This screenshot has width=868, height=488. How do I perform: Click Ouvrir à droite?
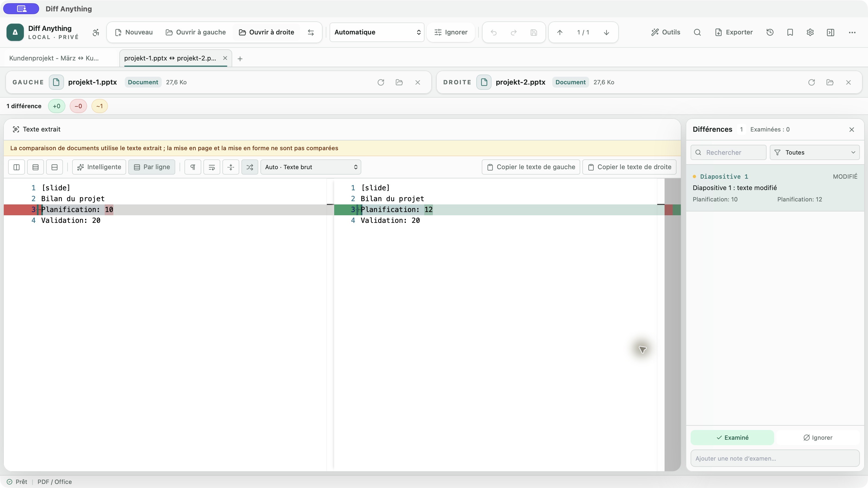267,32
